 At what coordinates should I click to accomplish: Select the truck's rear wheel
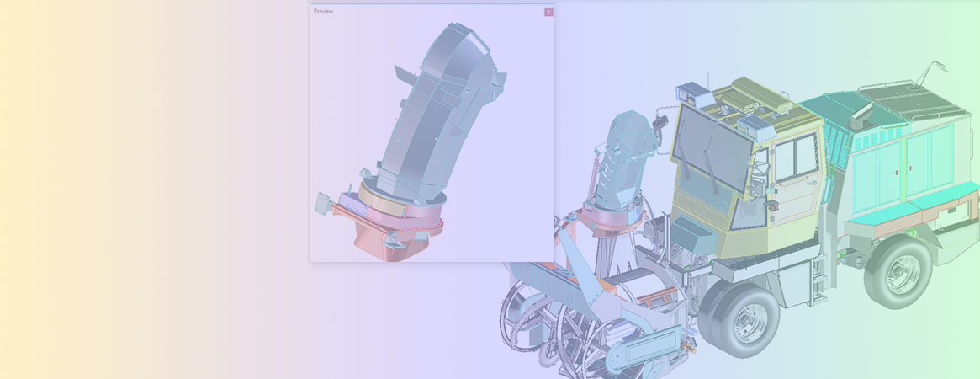pos(900,274)
